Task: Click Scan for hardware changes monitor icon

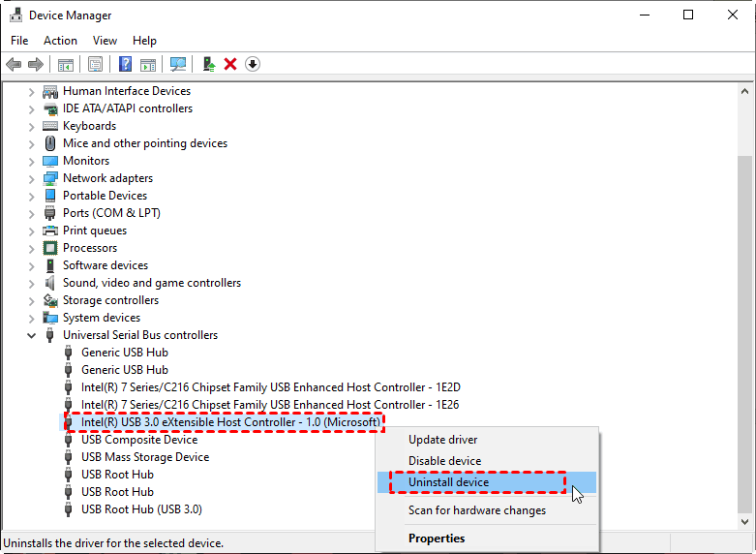Action: tap(178, 64)
